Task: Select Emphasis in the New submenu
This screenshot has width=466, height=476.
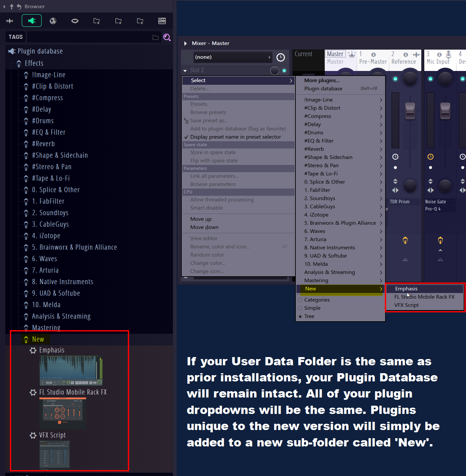Action: point(425,289)
